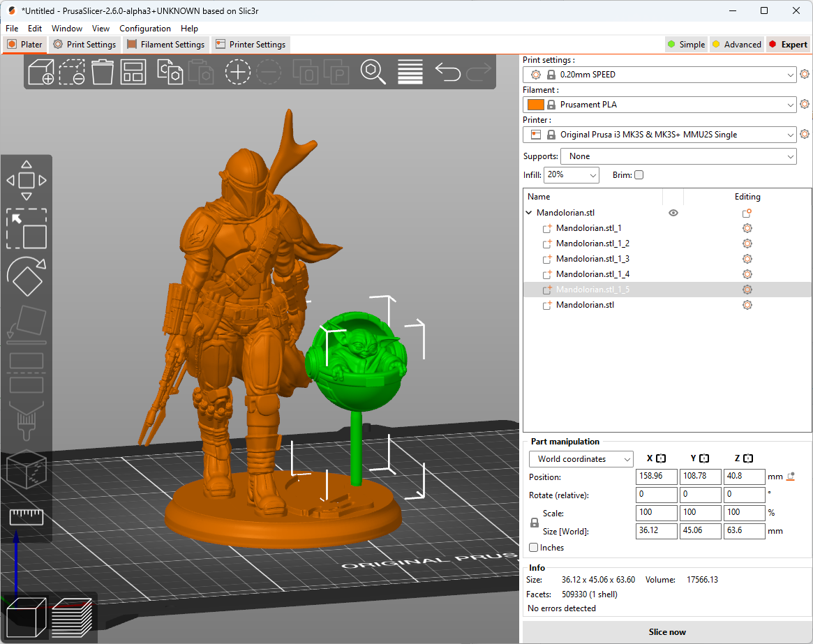Screen dimensions: 813x644
Task: Open the Window menu
Action: pyautogui.click(x=67, y=29)
